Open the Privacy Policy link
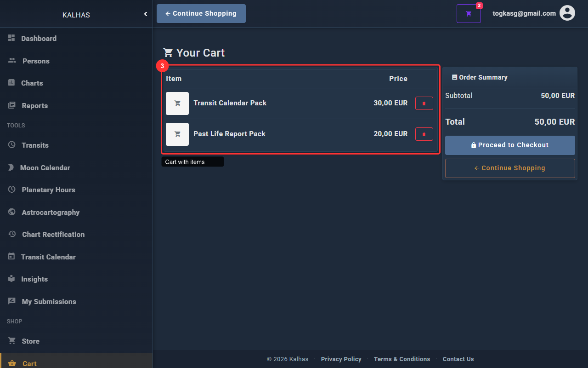This screenshot has height=368, width=588. [341, 359]
